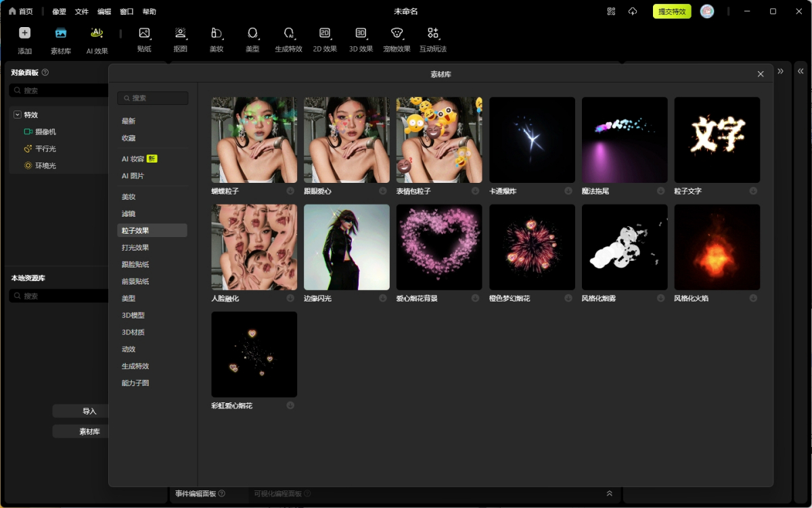This screenshot has width=812, height=508.
Task: Click the 贴纸 sticker tool icon
Action: tap(144, 34)
